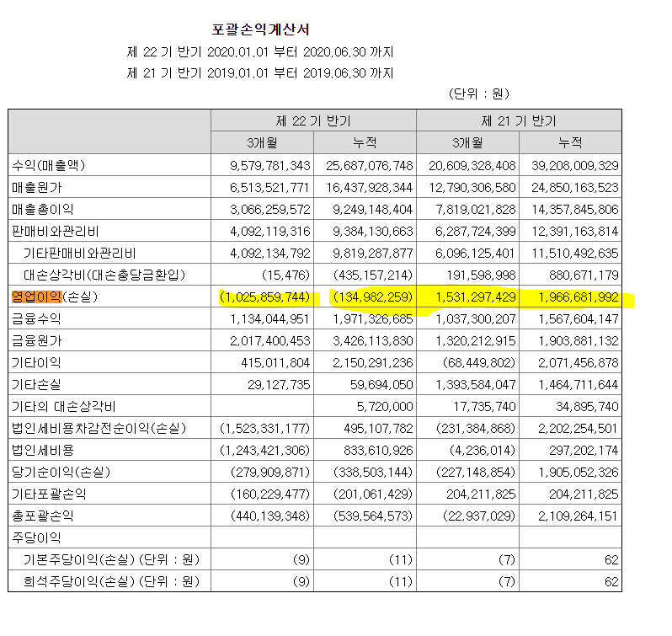Click the 기본주당이익(손실) (단위 : 원) label
Image resolution: width=672 pixels, height=636 pixels.
pyautogui.click(x=112, y=559)
